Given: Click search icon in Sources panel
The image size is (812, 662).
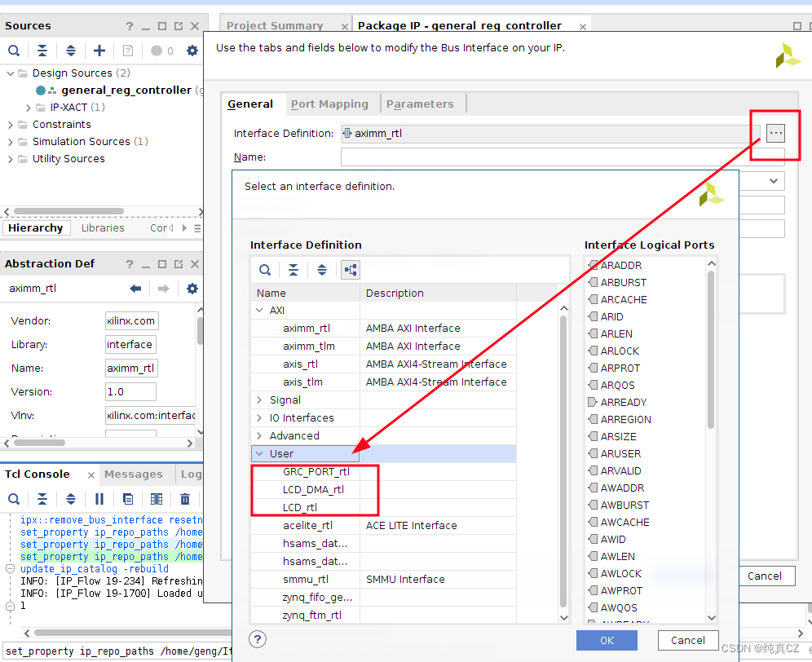Looking at the screenshot, I should tap(14, 51).
